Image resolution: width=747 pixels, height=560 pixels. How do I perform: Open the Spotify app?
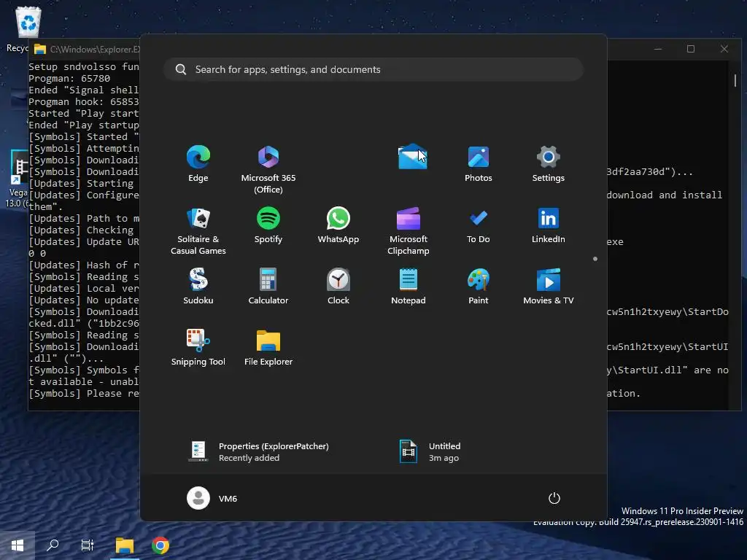point(268,225)
